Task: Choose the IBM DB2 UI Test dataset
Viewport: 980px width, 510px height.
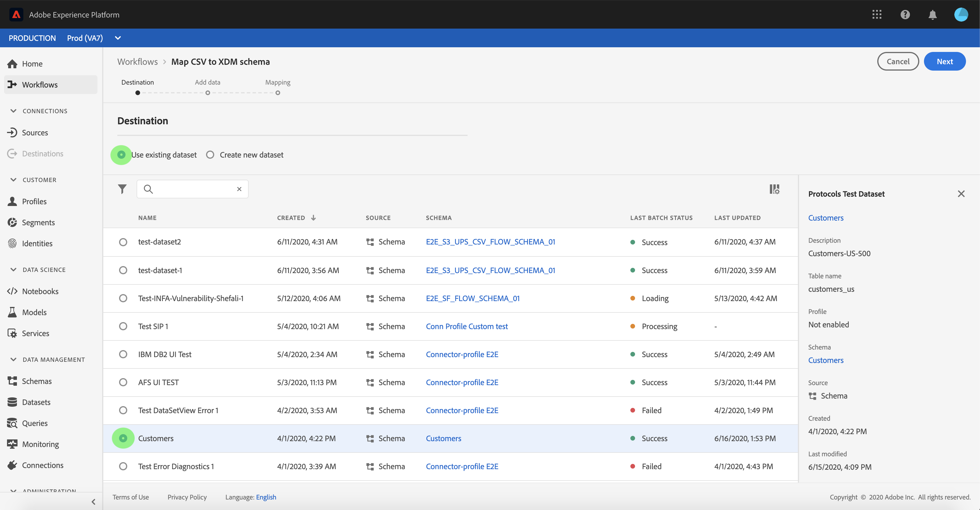Action: (x=123, y=354)
